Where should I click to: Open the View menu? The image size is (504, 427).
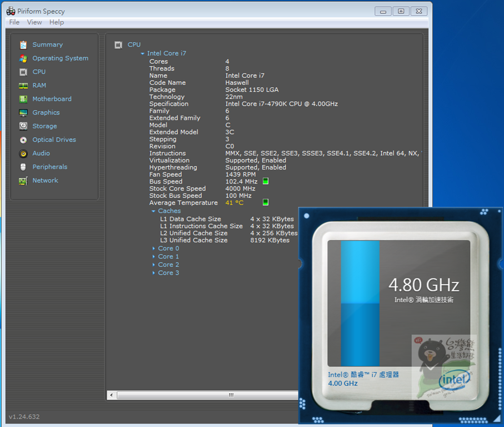click(x=34, y=22)
